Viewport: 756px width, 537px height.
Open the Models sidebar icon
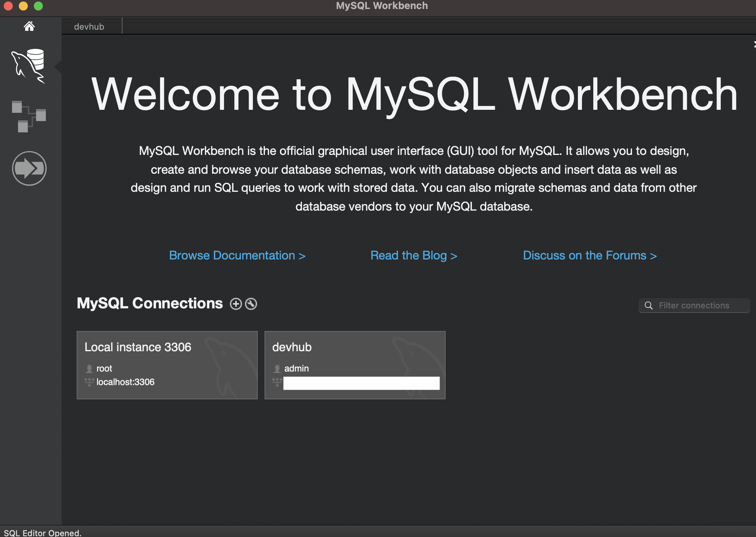pyautogui.click(x=29, y=116)
